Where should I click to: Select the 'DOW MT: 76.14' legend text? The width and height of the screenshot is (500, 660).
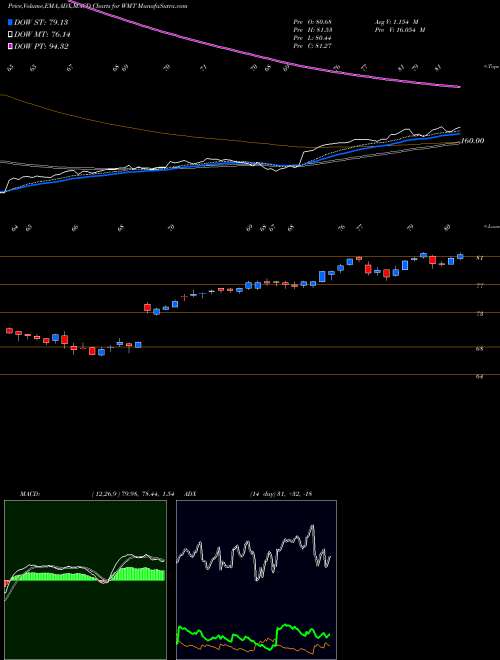42,35
